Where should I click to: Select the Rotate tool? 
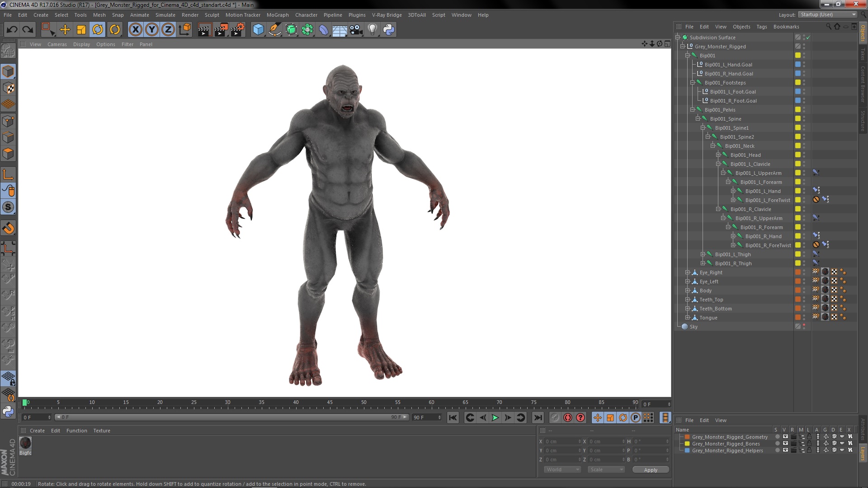click(x=98, y=30)
